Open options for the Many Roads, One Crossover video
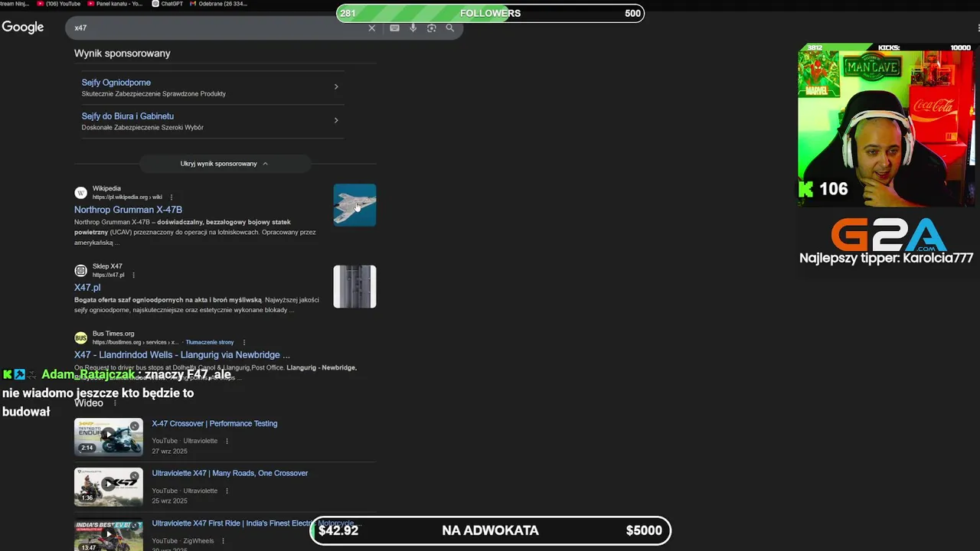Viewport: 980px width, 551px height. point(227,491)
